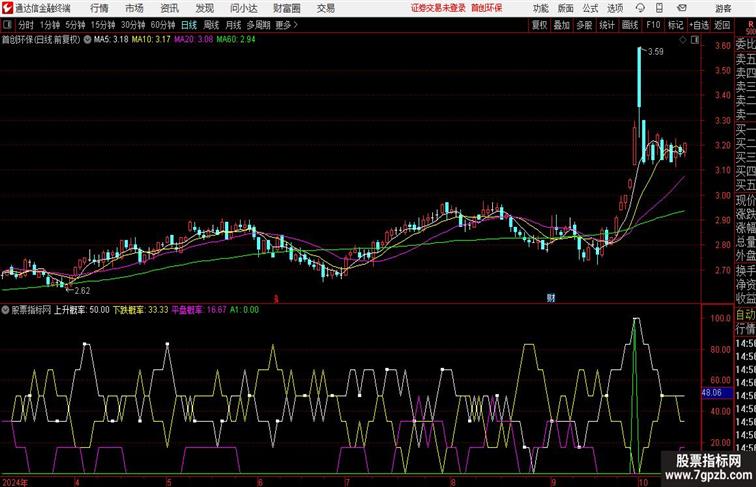Image resolution: width=756 pixels, height=487 pixels.
Task: Open the 选项 menu
Action: pyautogui.click(x=615, y=8)
